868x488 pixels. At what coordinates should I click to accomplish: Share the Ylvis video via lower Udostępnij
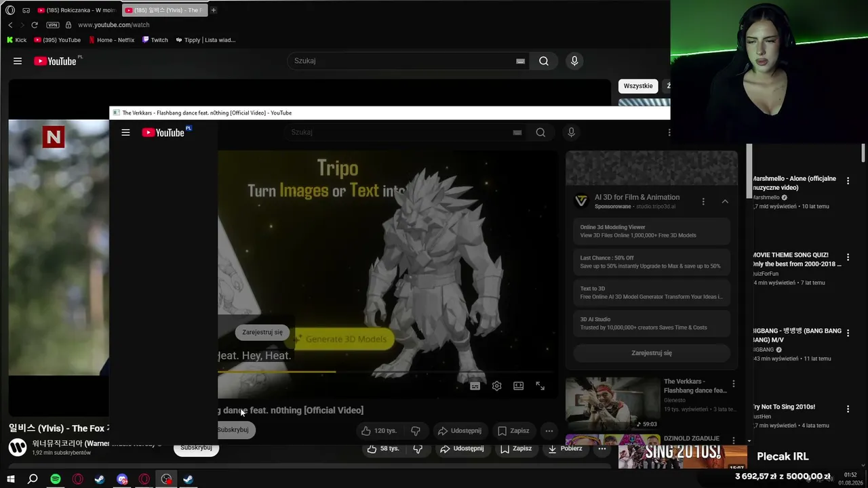pos(463,449)
